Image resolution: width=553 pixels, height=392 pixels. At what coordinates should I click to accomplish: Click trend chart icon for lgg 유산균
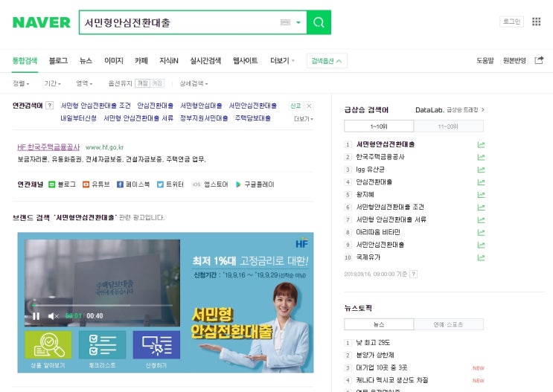tap(481, 170)
